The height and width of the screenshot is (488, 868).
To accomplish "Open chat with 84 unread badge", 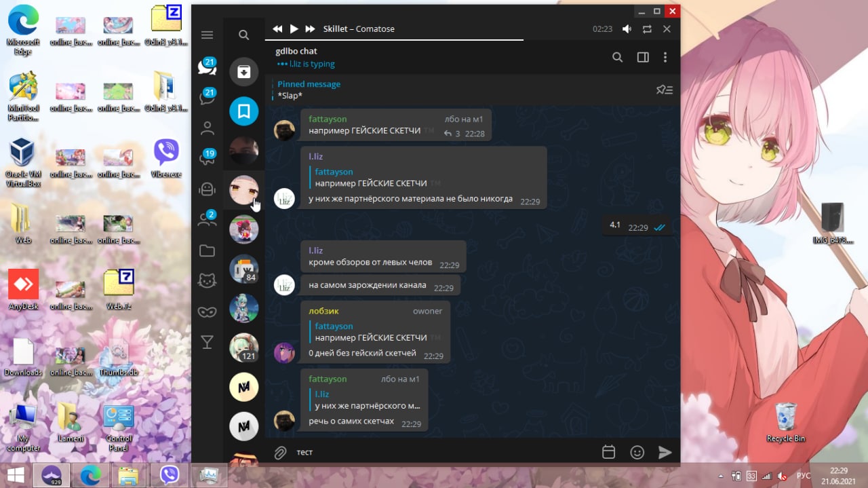I will 243,269.
